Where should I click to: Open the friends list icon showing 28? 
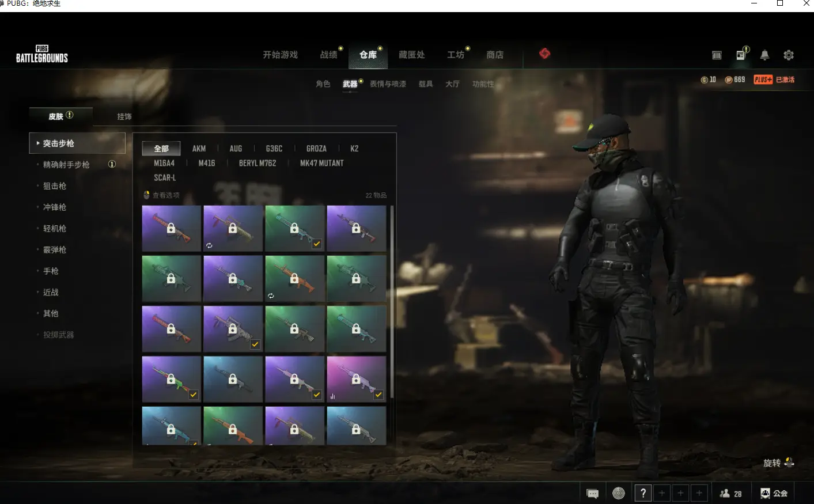tap(730, 494)
